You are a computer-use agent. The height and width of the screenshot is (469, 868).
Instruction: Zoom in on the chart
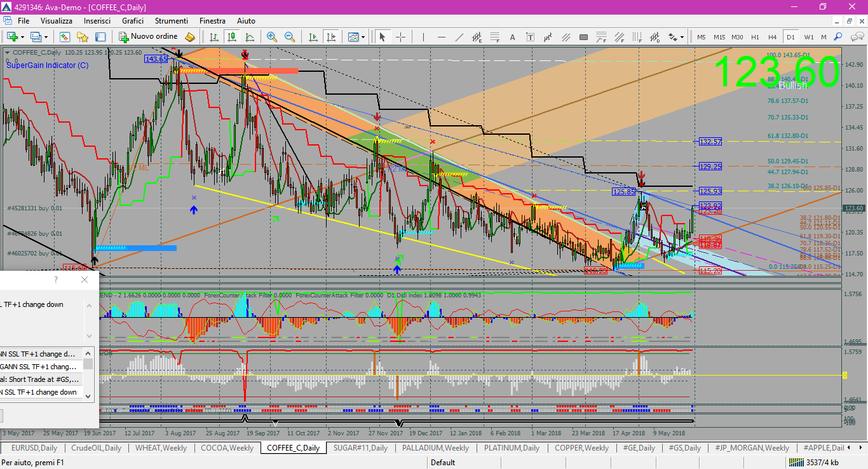272,37
